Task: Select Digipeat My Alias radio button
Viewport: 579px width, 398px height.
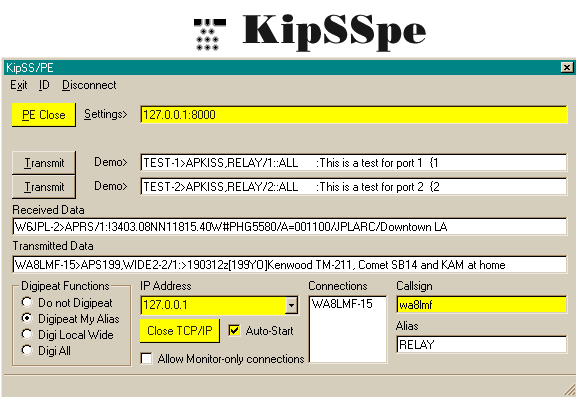Action: pyautogui.click(x=27, y=318)
